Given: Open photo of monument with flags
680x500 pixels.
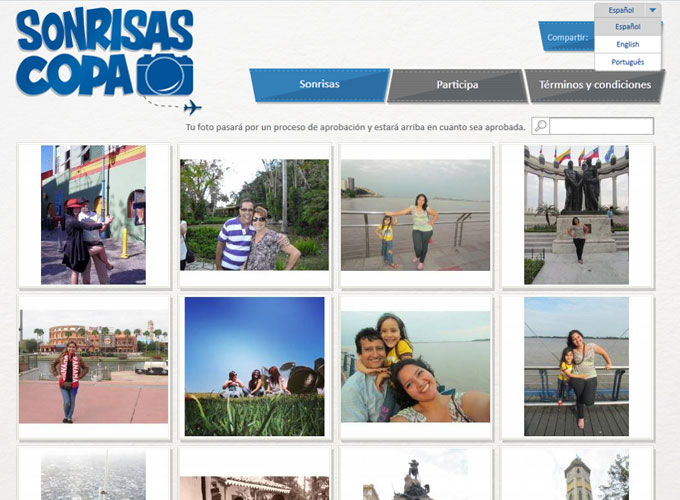Looking at the screenshot, I should coord(576,215).
